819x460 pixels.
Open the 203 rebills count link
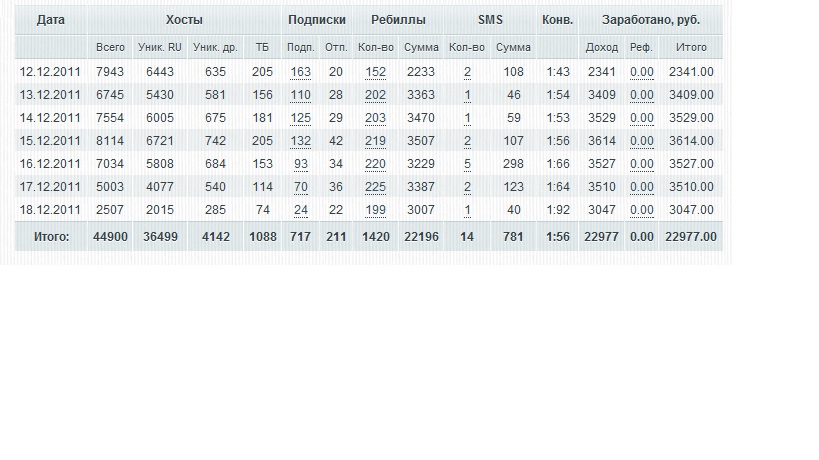(375, 118)
